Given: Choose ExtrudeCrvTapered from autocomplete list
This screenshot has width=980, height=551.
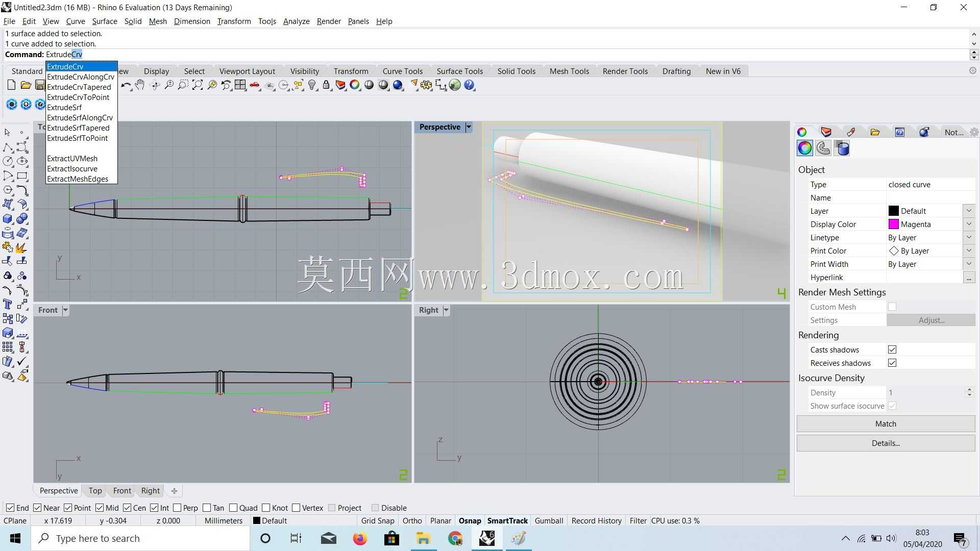Looking at the screenshot, I should [79, 87].
